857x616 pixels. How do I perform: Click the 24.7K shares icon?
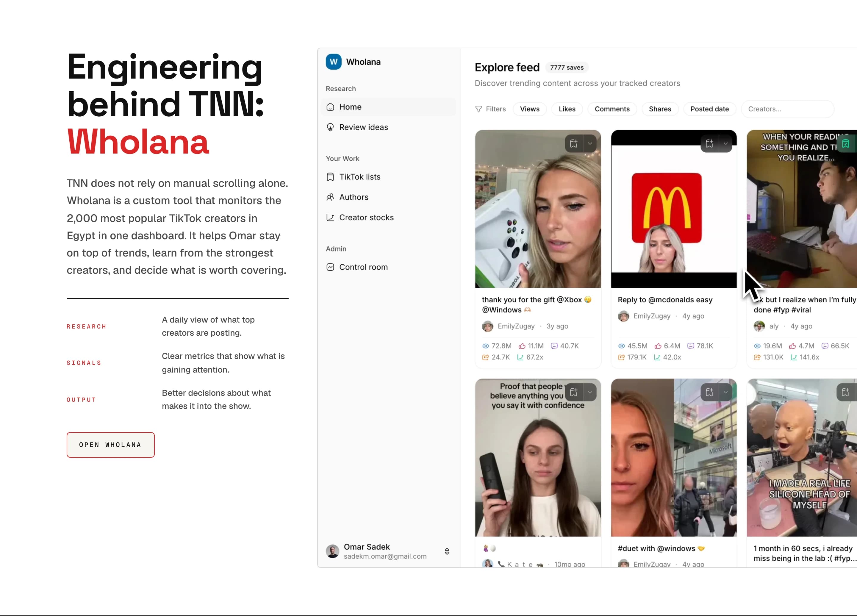[486, 357]
